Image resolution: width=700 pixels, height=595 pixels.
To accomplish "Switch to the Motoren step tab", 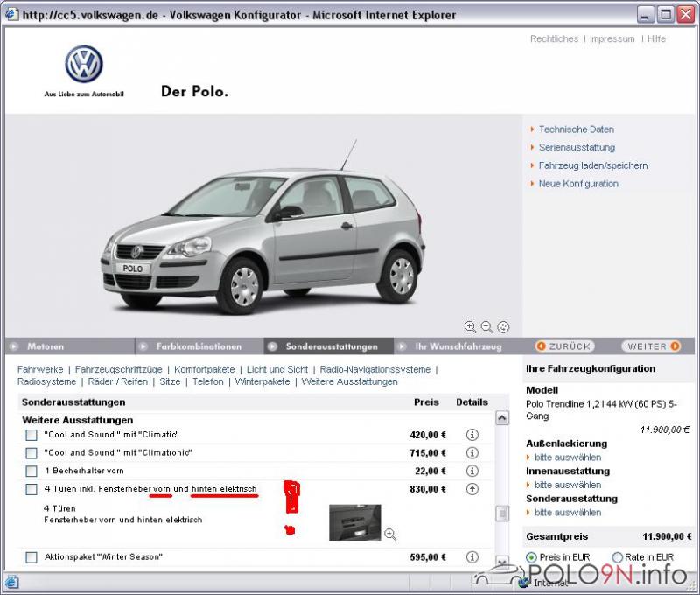I will (x=70, y=346).
